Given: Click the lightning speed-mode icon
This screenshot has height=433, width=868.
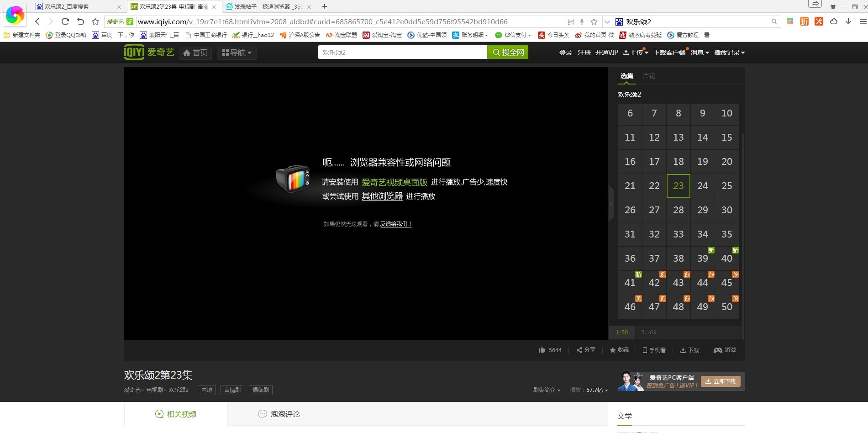Looking at the screenshot, I should [x=582, y=21].
